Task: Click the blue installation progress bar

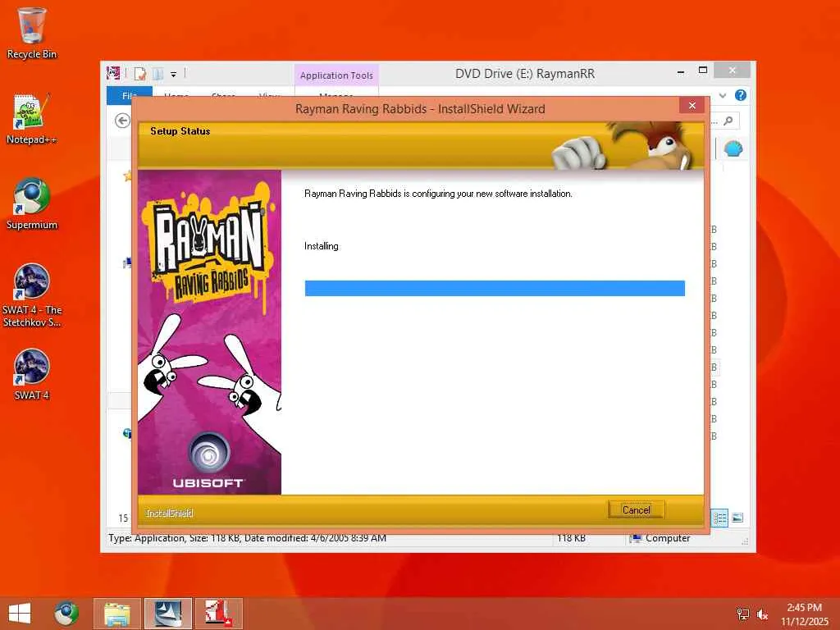Action: 495,288
